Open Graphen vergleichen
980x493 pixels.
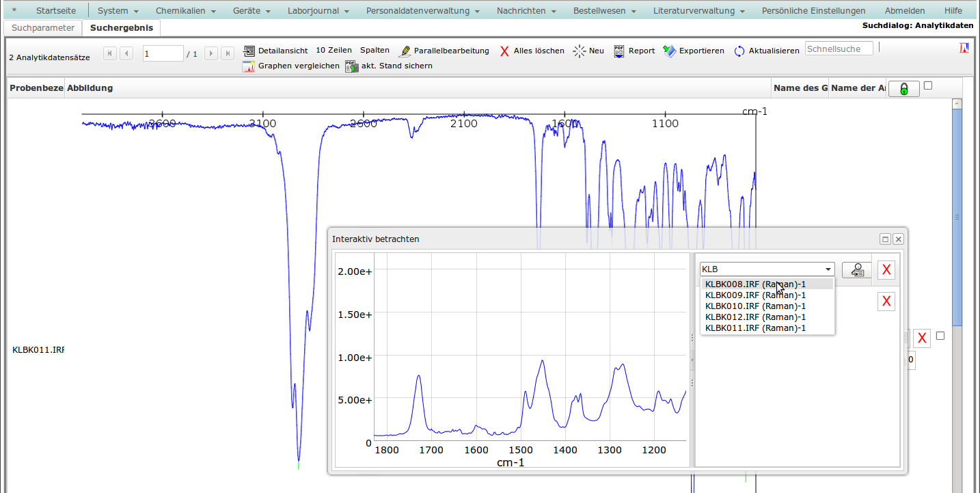[x=249, y=66]
